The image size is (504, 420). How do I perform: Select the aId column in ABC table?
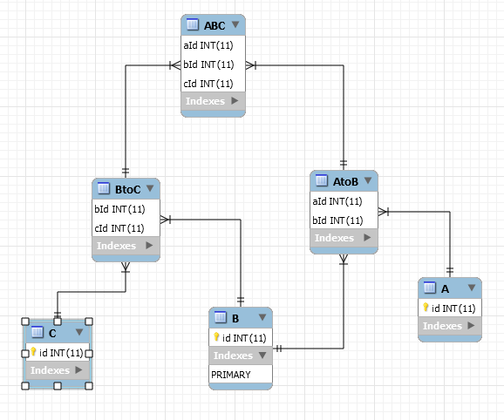[x=213, y=45]
